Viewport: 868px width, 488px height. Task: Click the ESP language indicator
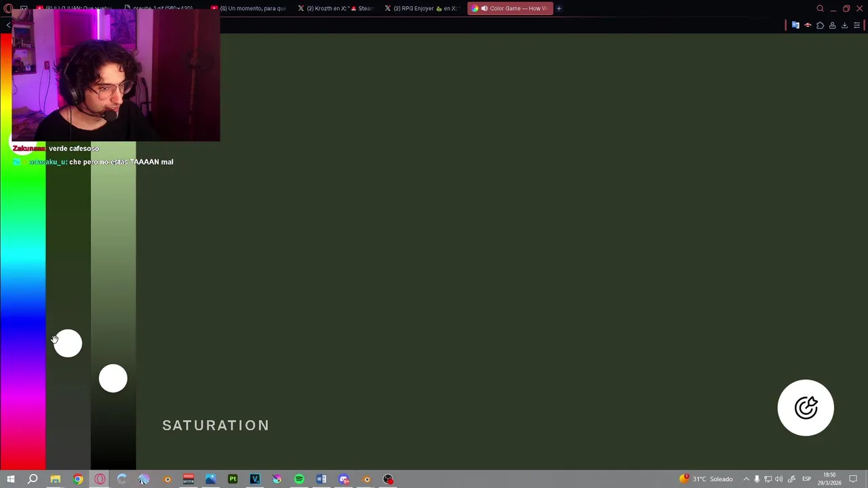(806, 479)
